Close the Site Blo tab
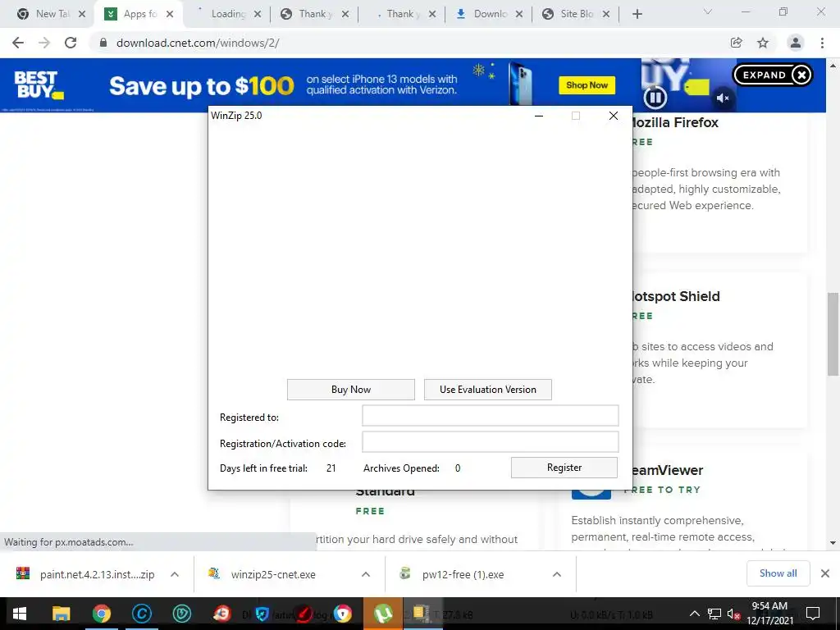This screenshot has width=840, height=630. [606, 15]
